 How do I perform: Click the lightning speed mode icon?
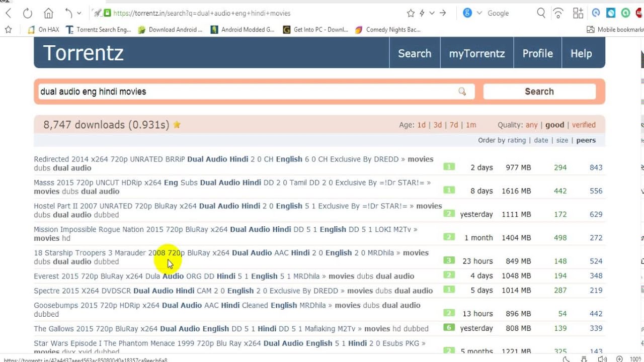tap(422, 13)
